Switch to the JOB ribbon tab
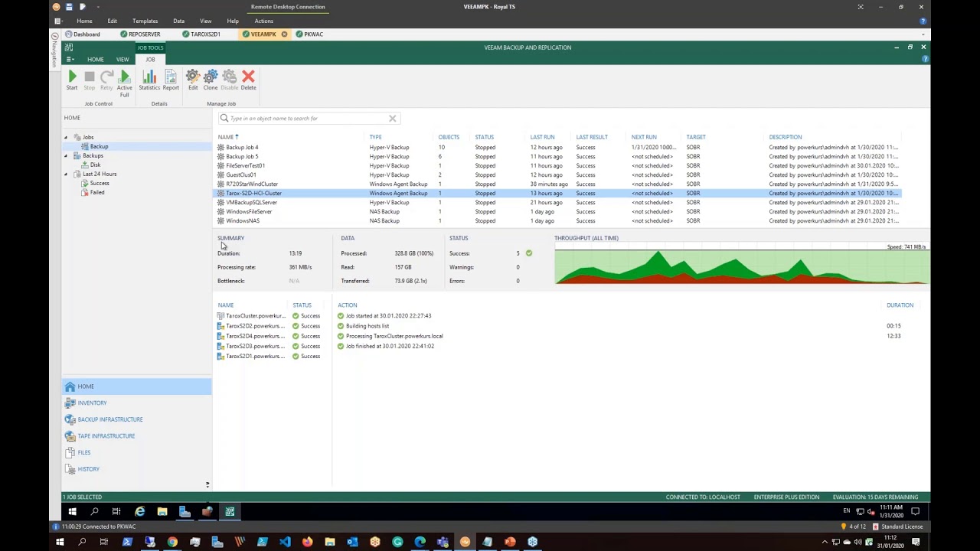 (x=150, y=59)
